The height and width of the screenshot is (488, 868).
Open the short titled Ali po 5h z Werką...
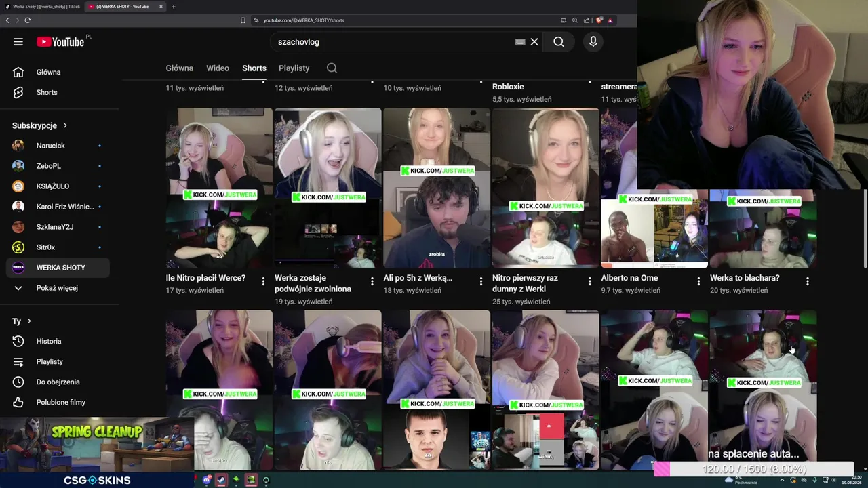(x=418, y=278)
